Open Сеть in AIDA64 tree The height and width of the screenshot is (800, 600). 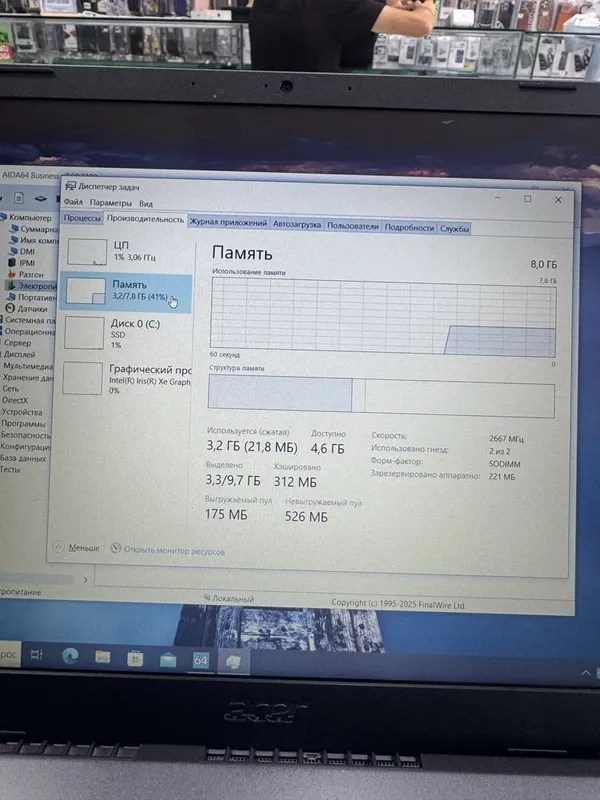tap(10, 389)
